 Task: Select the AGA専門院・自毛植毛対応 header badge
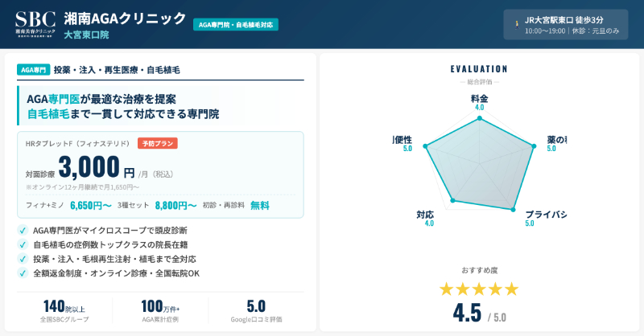coord(235,25)
